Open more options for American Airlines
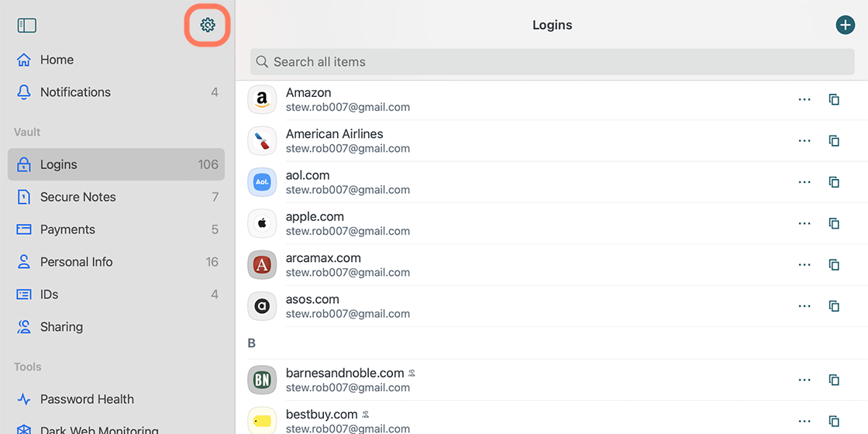The image size is (868, 434). coord(804,140)
